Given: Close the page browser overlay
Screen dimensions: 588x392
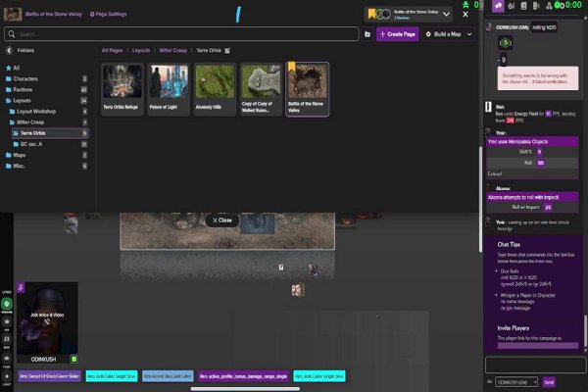Looking at the screenshot, I should click(x=222, y=220).
